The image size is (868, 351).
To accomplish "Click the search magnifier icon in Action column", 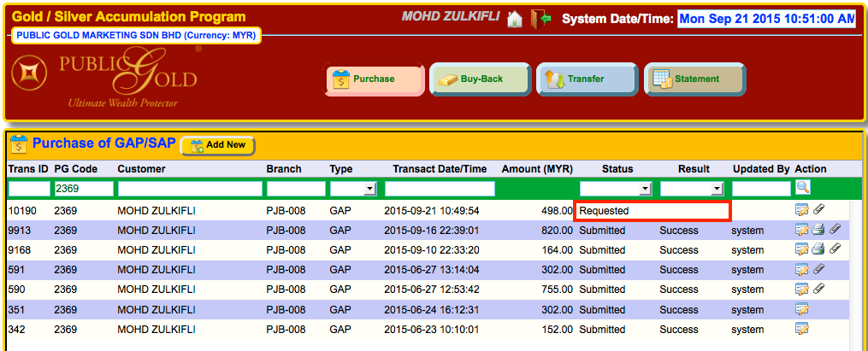I will [802, 187].
